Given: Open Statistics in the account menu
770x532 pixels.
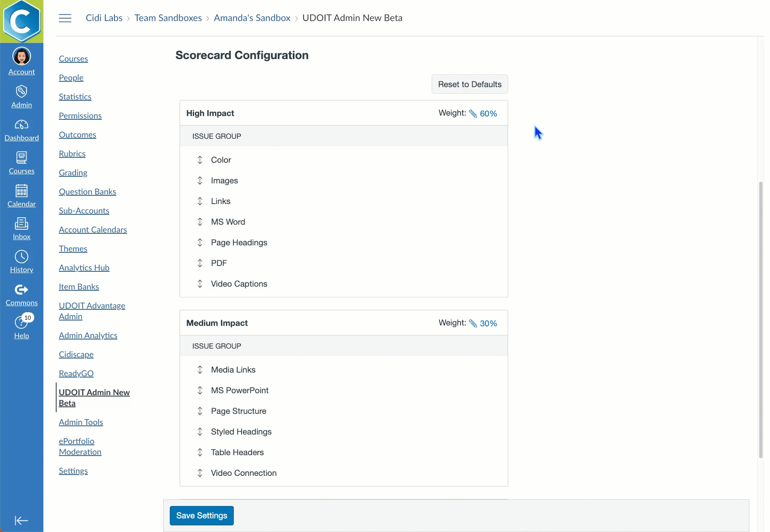Looking at the screenshot, I should click(75, 97).
